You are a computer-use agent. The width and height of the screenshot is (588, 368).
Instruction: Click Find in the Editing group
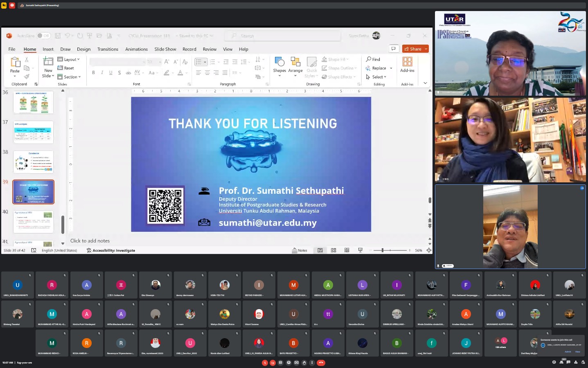(x=373, y=59)
